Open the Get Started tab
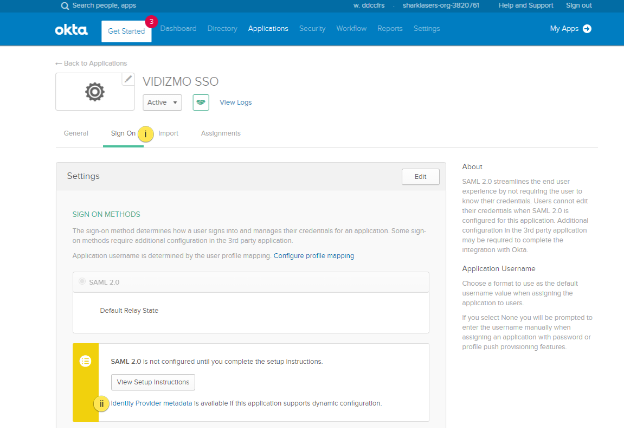Viewport: 624px width, 429px height. coord(126,31)
